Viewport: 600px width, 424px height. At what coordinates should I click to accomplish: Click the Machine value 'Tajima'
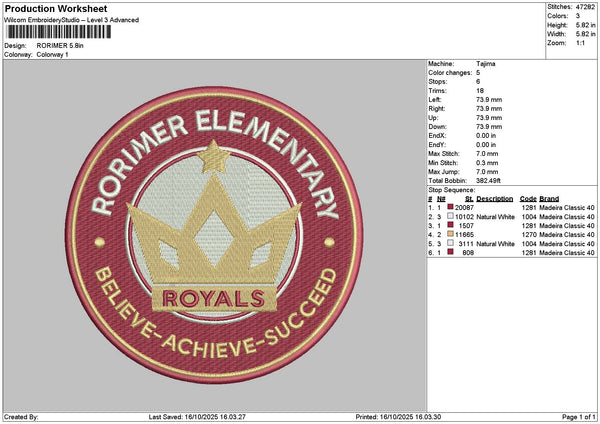486,64
